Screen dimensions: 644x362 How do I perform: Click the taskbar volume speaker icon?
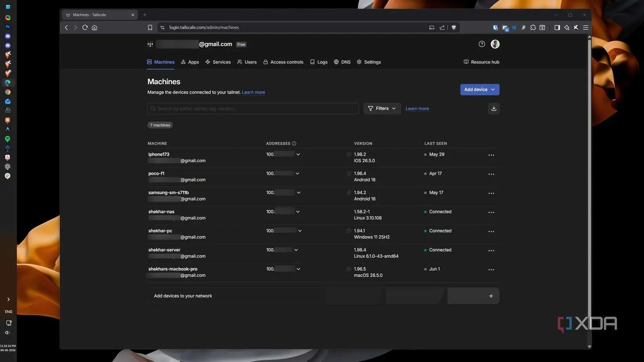tap(7, 333)
